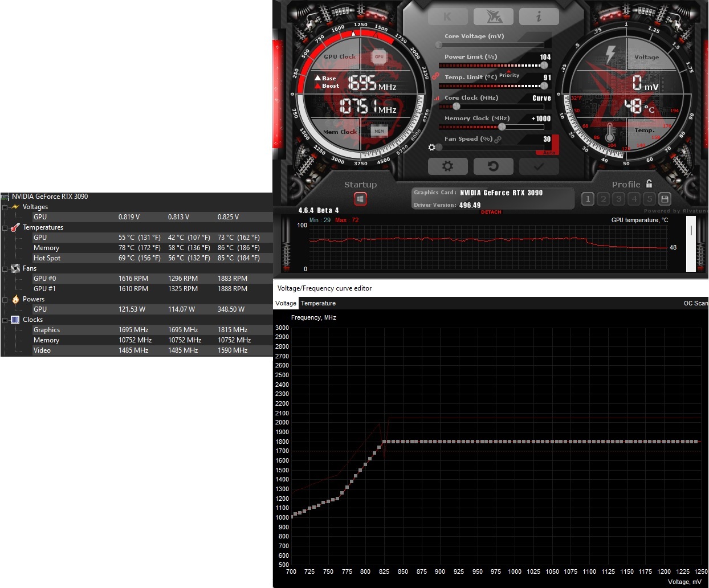This screenshot has height=588, width=709.
Task: Collapse the Temperatures tree node
Action: [5, 227]
